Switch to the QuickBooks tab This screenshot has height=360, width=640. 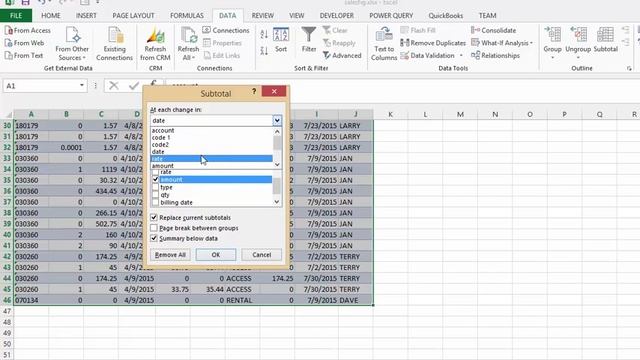(446, 16)
